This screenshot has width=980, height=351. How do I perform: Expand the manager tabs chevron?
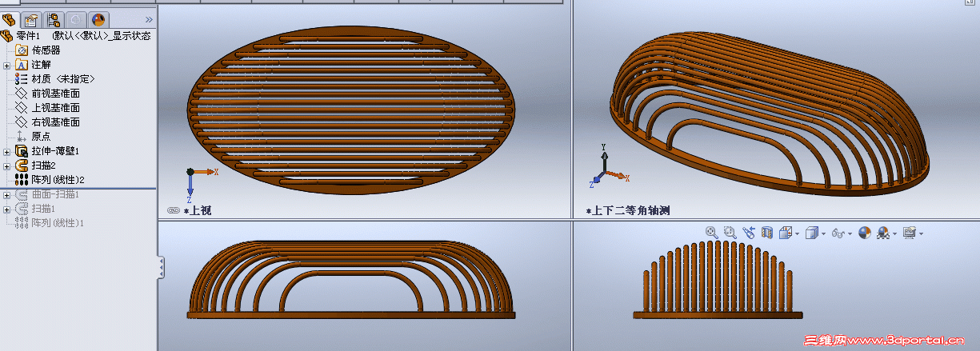tap(149, 19)
